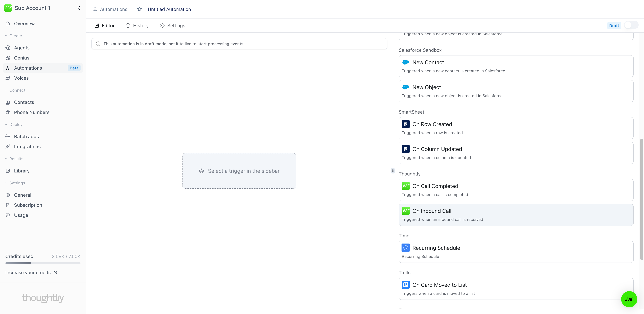The height and width of the screenshot is (314, 644).
Task: Choose the On Inbound Call trigger
Action: [x=516, y=215]
